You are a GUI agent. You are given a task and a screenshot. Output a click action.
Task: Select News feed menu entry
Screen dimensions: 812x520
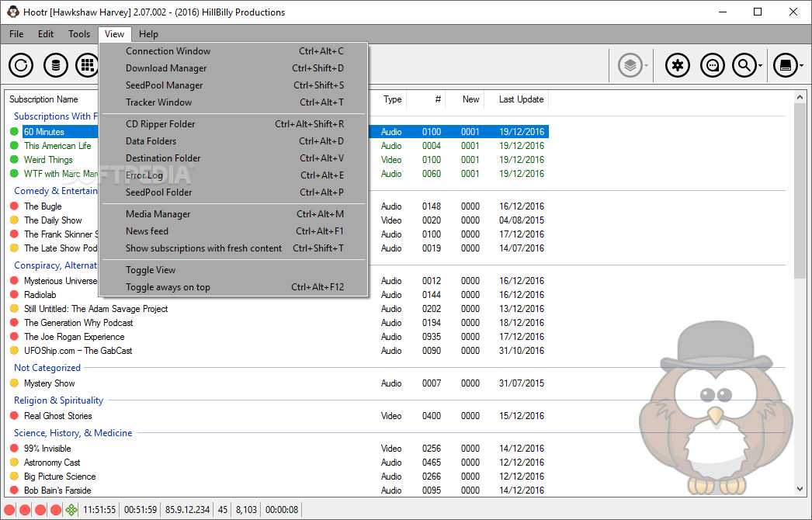(234, 231)
